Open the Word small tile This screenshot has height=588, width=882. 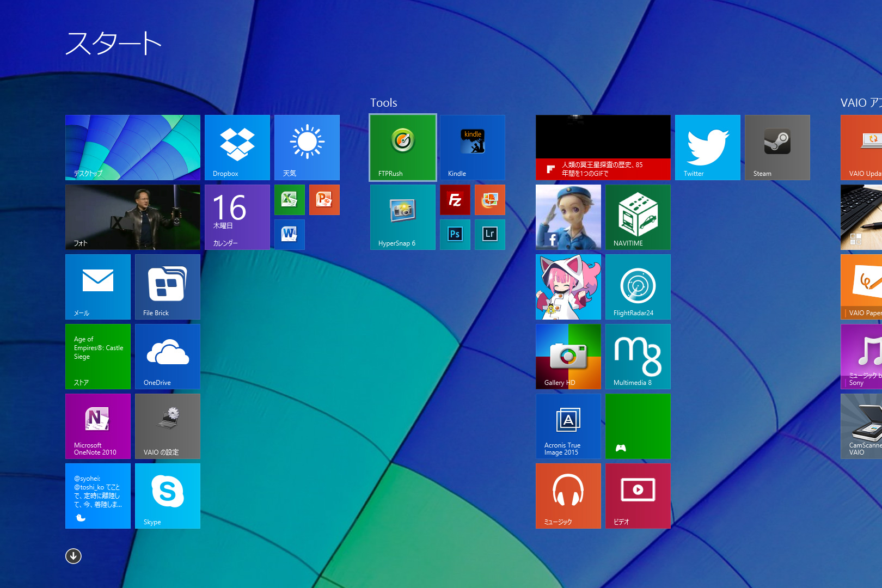(x=289, y=235)
